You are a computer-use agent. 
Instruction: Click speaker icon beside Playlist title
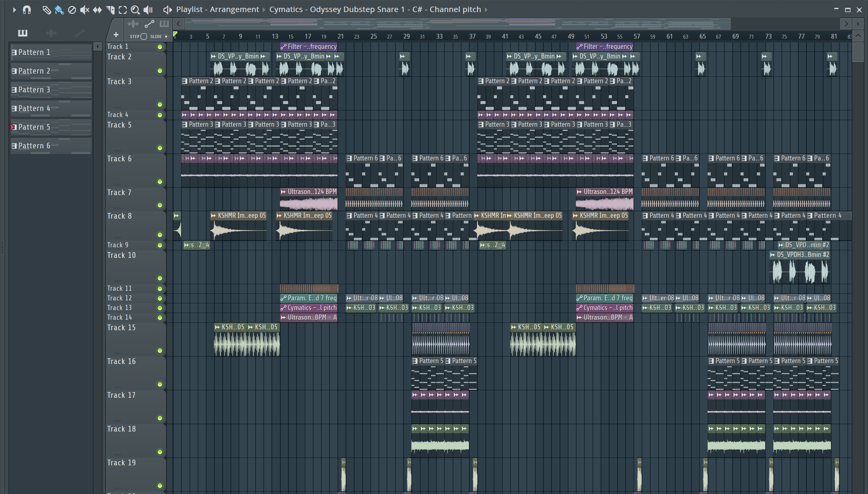click(168, 10)
